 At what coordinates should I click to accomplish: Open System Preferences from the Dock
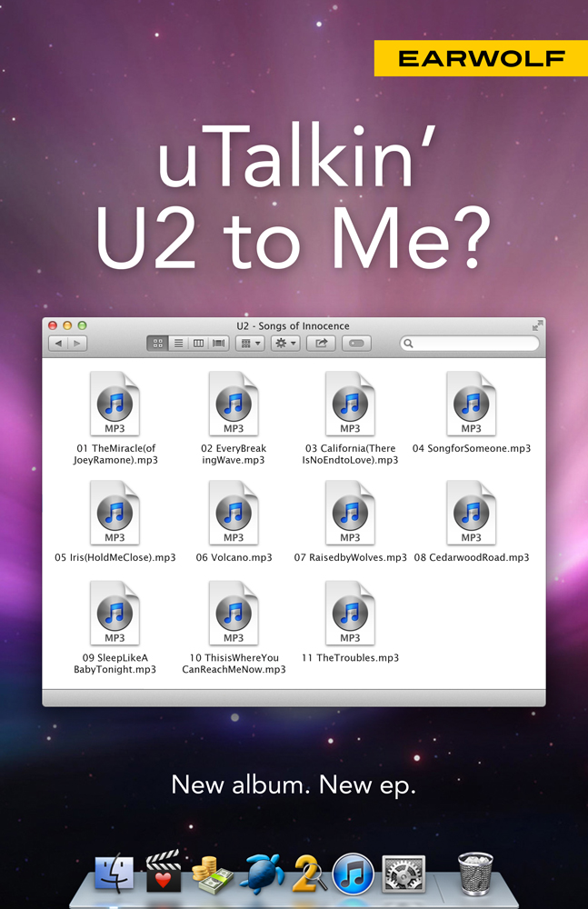click(404, 874)
